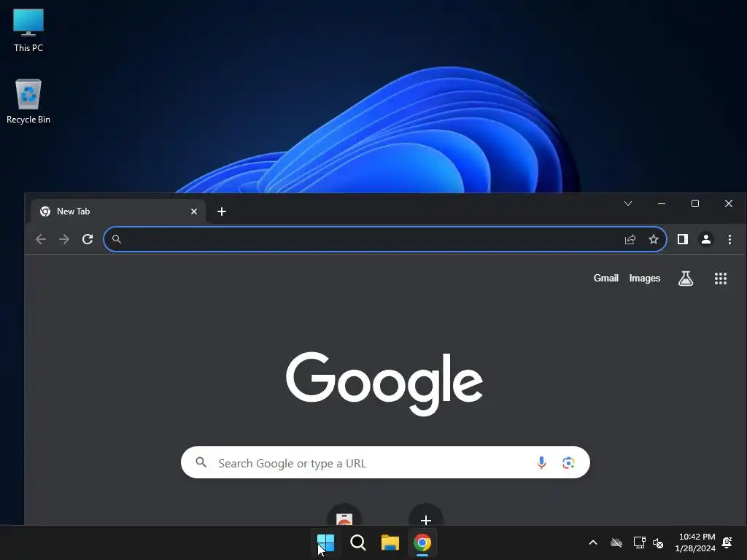Click the muted volume tray icon

tap(658, 542)
